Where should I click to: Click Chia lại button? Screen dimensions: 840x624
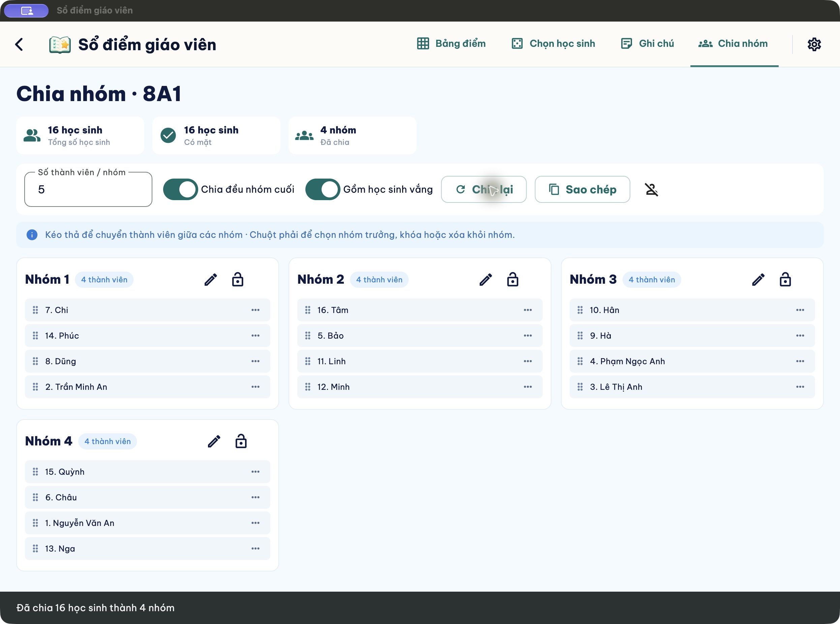[484, 189]
